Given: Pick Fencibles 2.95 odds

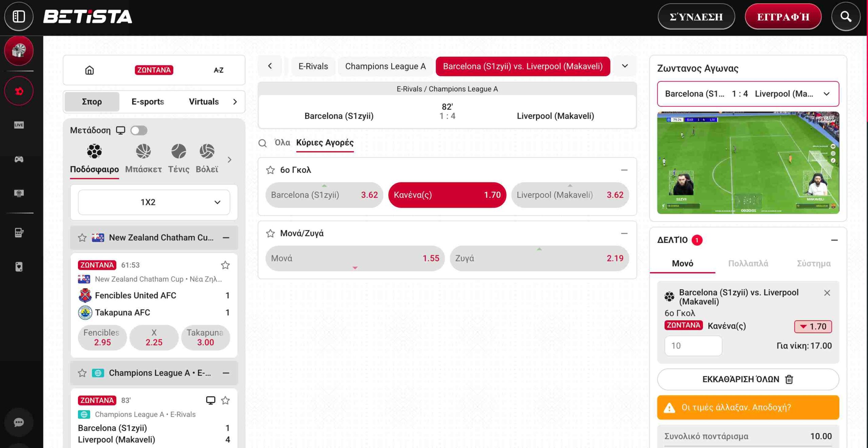Looking at the screenshot, I should (102, 337).
